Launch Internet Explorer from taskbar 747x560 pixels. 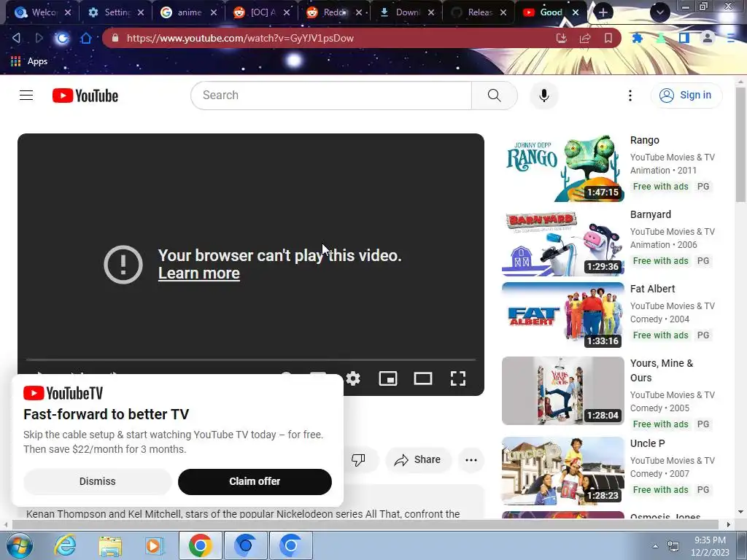[65, 545]
